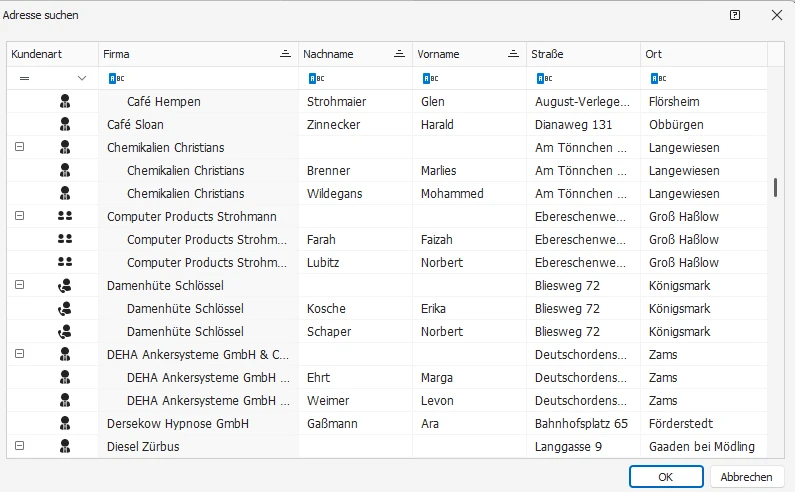Click the city Gaaden bei Mödling

point(702,447)
